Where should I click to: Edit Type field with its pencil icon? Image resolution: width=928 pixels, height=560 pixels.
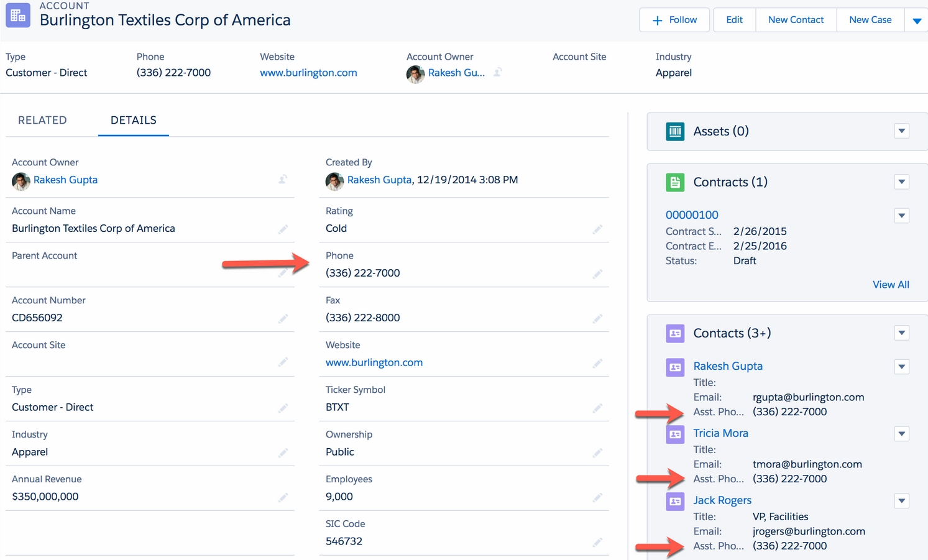pyautogui.click(x=283, y=408)
